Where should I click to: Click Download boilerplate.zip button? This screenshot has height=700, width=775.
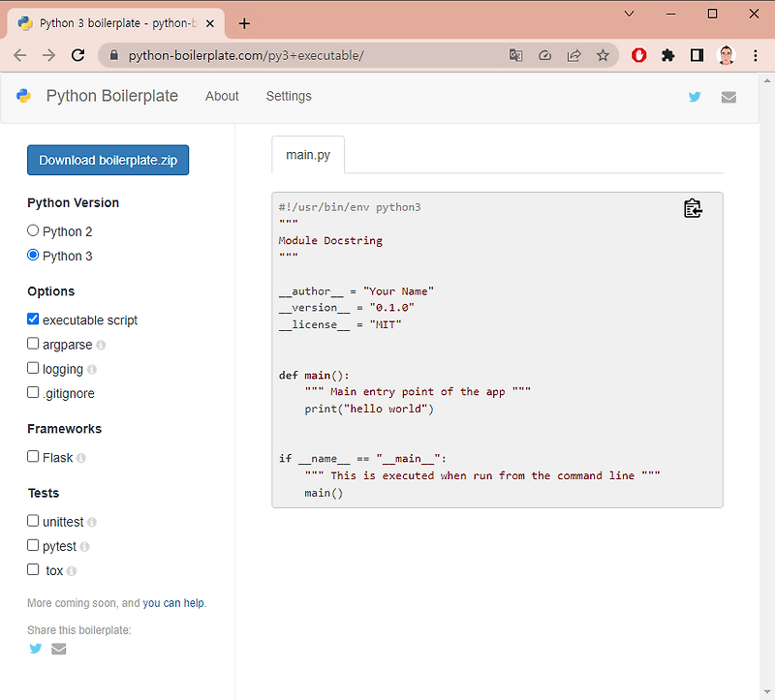point(108,160)
